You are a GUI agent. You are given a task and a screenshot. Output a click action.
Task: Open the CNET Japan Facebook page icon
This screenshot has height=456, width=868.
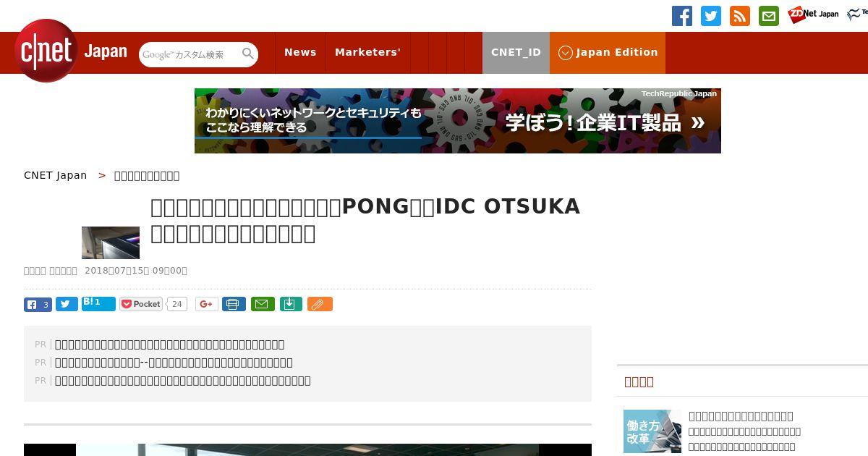click(x=681, y=16)
